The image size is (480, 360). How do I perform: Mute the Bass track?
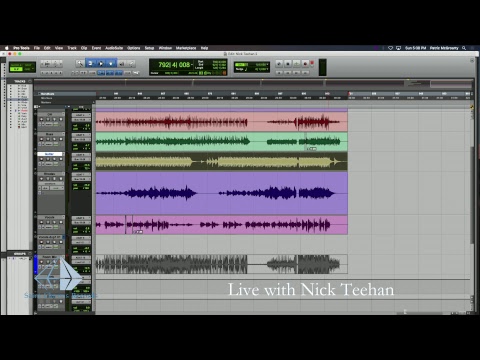[61, 139]
